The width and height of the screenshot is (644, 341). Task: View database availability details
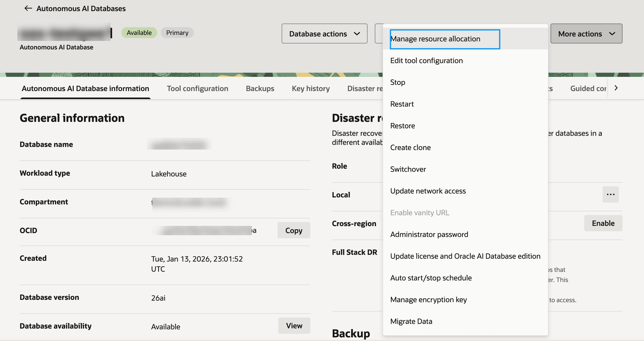point(294,326)
